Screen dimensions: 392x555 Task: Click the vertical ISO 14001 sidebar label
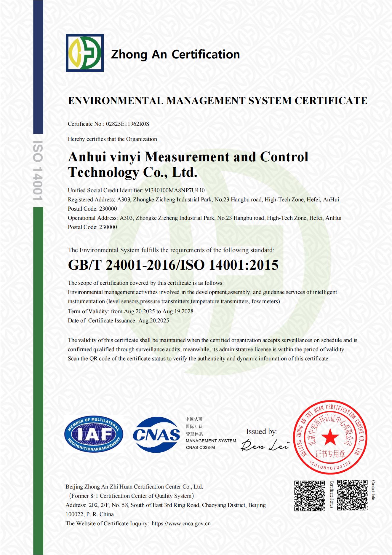pos(38,171)
